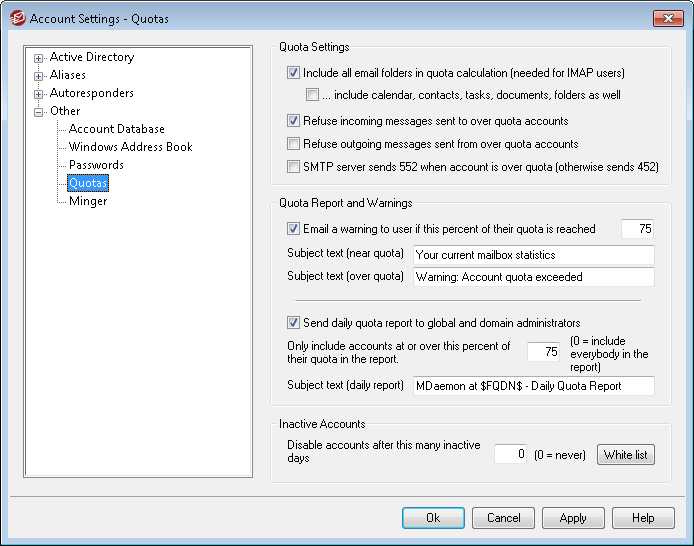Expand the Autoresponders tree node
694x546 pixels.
[x=39, y=94]
